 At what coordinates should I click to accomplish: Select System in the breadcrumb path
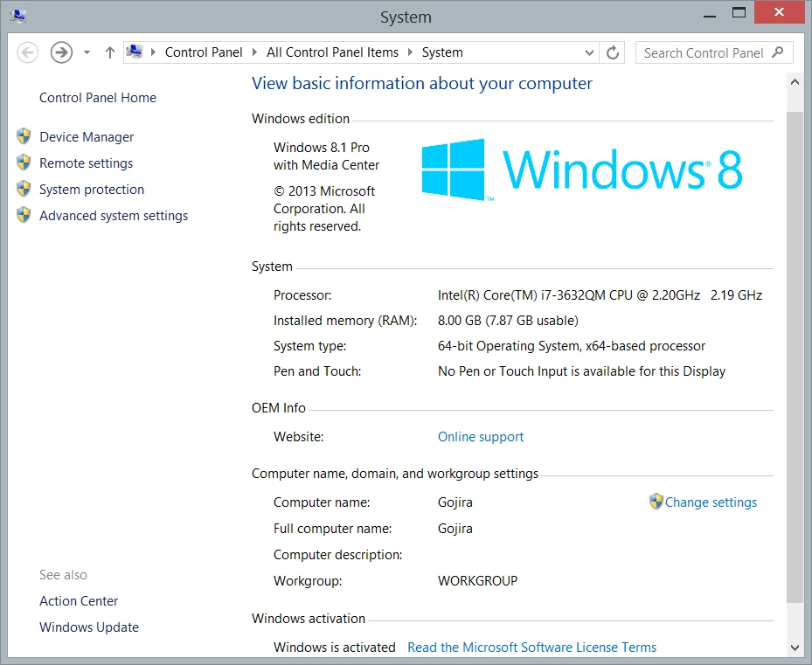point(442,52)
